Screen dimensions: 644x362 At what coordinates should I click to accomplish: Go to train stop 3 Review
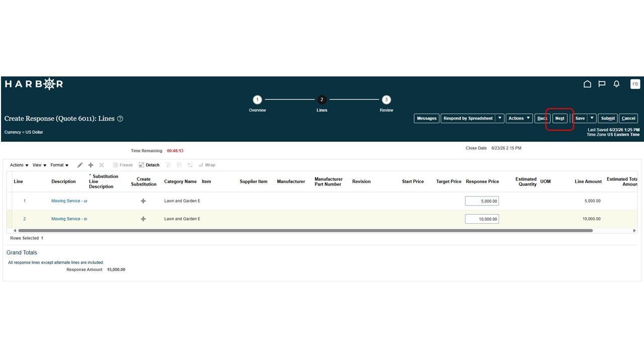pos(386,100)
